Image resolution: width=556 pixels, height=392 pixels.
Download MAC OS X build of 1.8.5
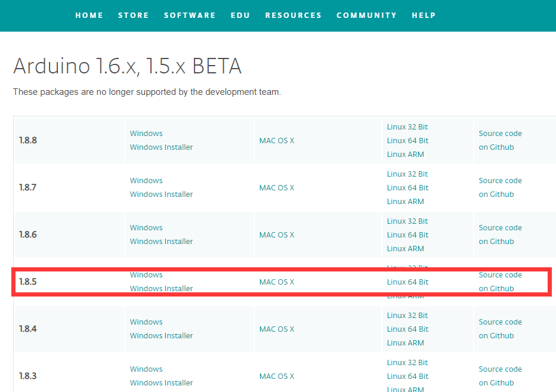277,282
